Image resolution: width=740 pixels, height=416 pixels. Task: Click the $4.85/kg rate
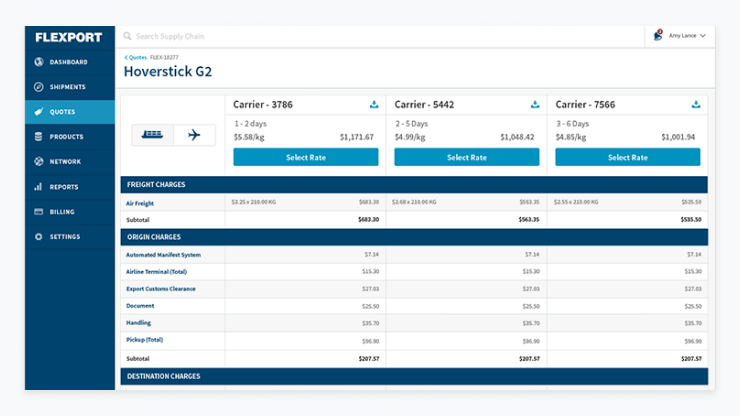point(571,137)
